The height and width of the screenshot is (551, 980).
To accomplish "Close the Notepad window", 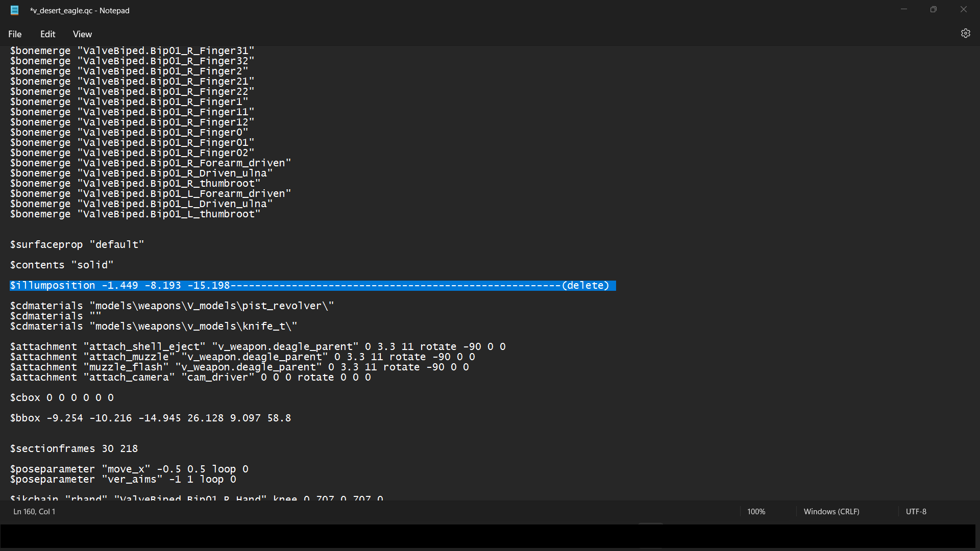I will (x=963, y=10).
